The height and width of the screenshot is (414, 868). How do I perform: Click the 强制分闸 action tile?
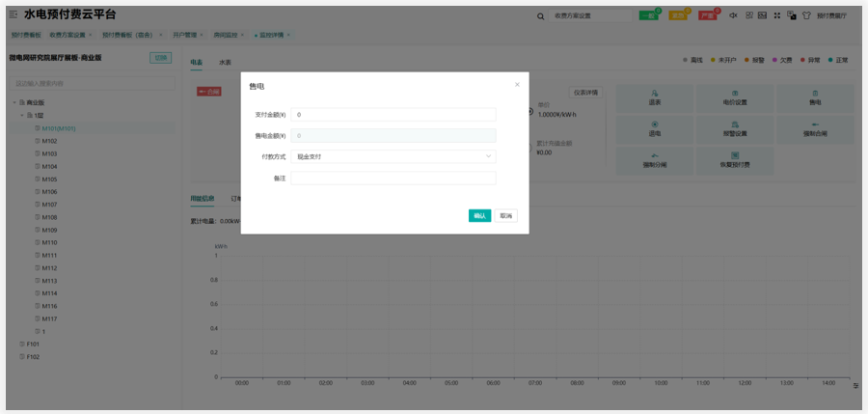pyautogui.click(x=654, y=161)
